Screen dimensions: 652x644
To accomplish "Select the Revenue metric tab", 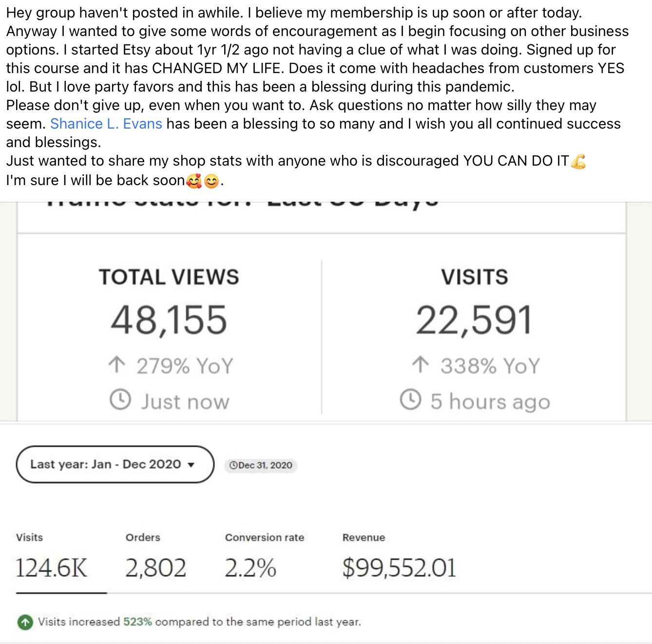I will click(399, 559).
